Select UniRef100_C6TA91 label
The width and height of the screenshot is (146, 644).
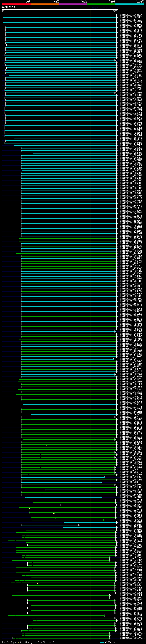131,35
